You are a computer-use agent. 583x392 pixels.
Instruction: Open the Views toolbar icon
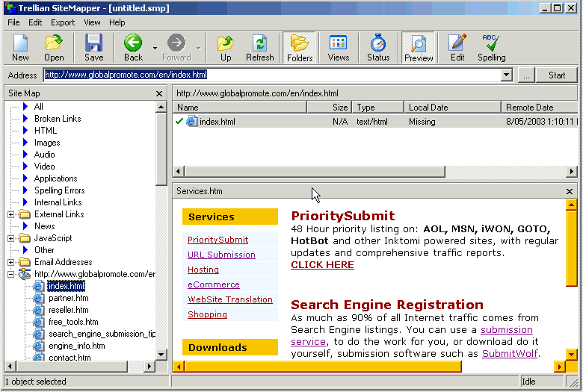(339, 43)
